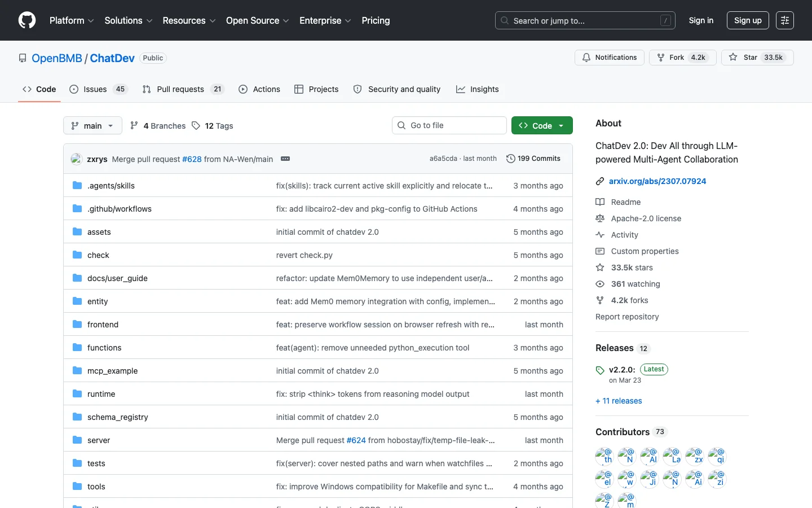Open pull request #624 link
812x508 pixels.
(356, 440)
